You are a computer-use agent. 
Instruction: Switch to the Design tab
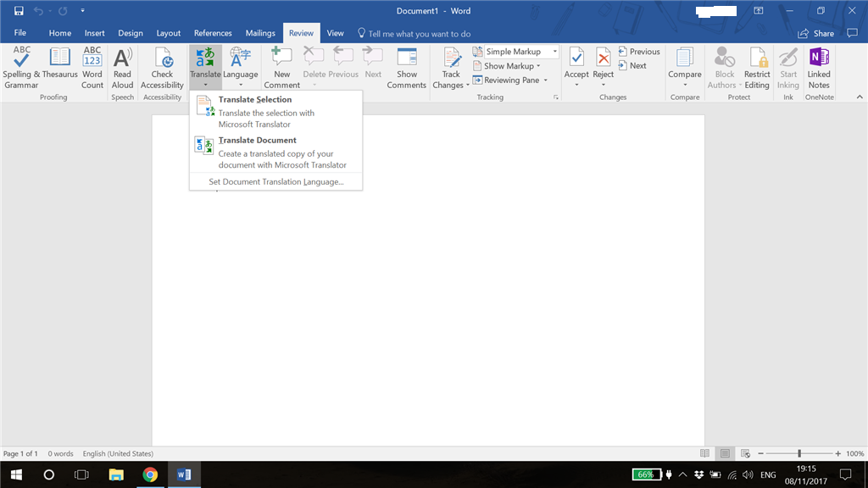pos(131,33)
